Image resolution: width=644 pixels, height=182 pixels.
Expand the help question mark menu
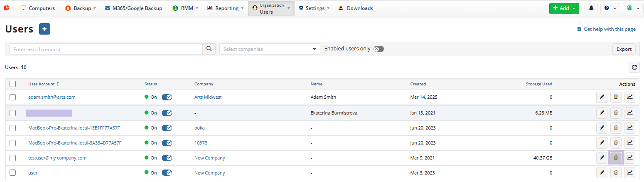(610, 8)
